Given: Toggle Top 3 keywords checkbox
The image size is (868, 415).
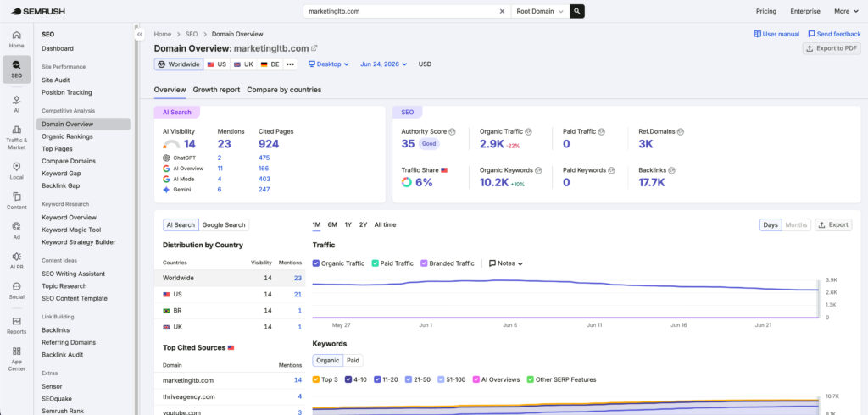Looking at the screenshot, I should [316, 379].
